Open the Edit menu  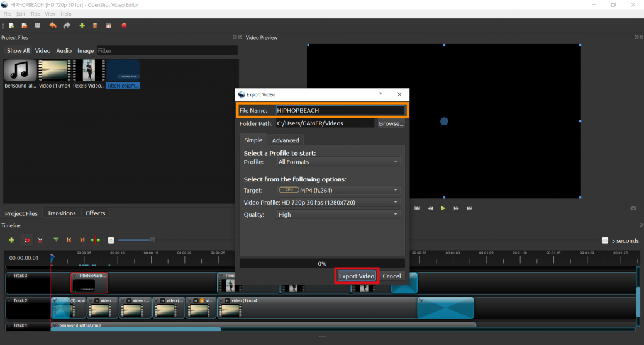pyautogui.click(x=21, y=14)
